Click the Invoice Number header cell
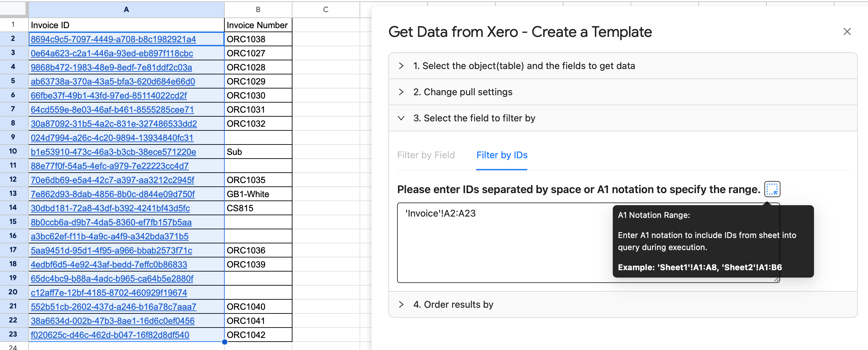868x350 pixels. point(258,25)
